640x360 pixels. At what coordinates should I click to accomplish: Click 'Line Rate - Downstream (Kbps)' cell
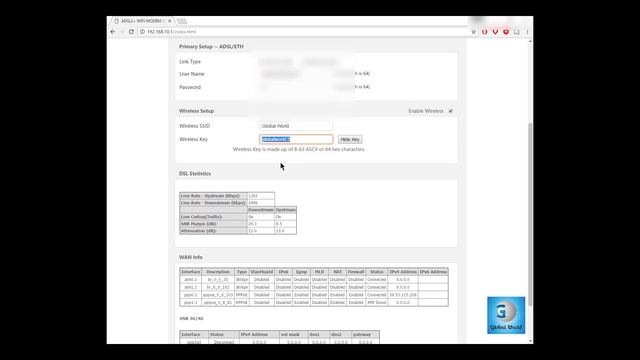213,203
